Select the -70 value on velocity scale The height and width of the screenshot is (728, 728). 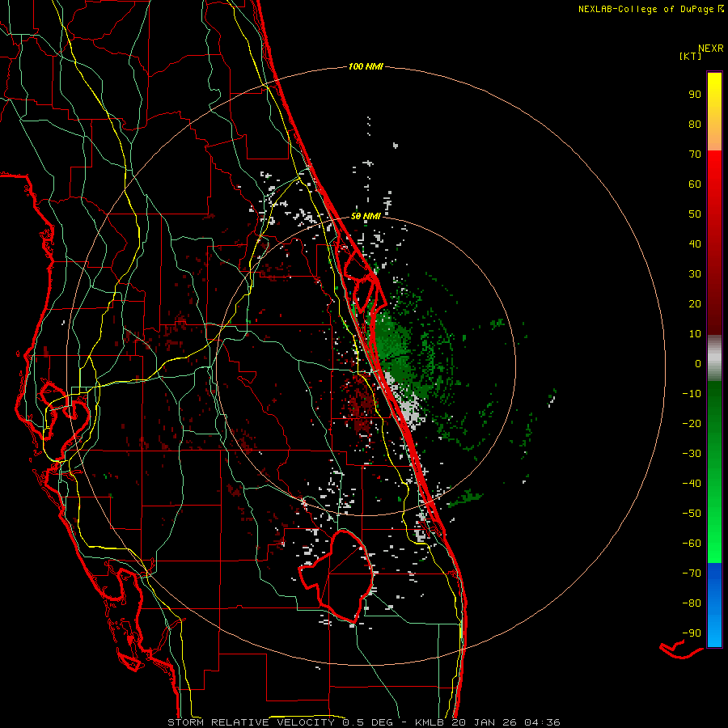pos(692,573)
